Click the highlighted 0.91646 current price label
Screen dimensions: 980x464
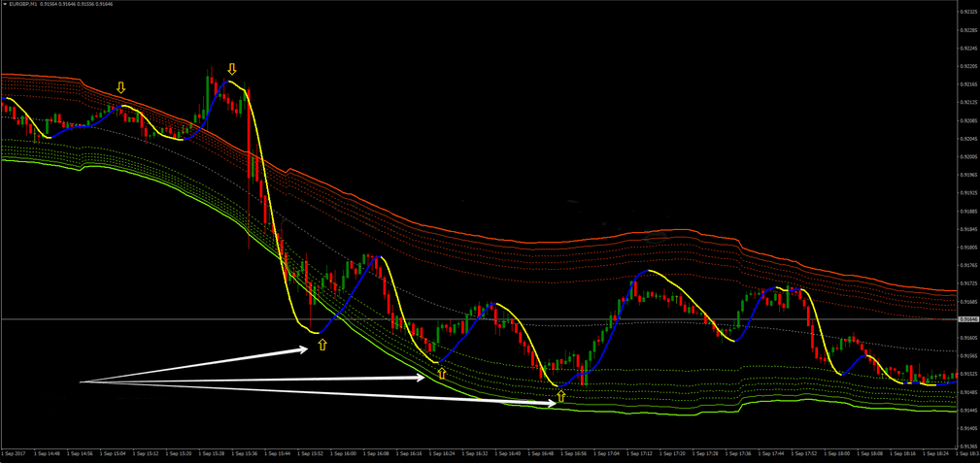pyautogui.click(x=967, y=319)
